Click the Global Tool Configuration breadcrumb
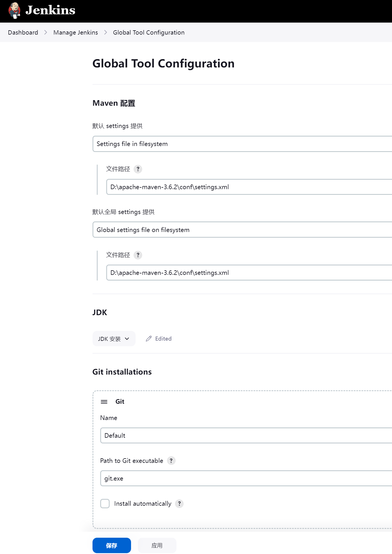 (148, 32)
